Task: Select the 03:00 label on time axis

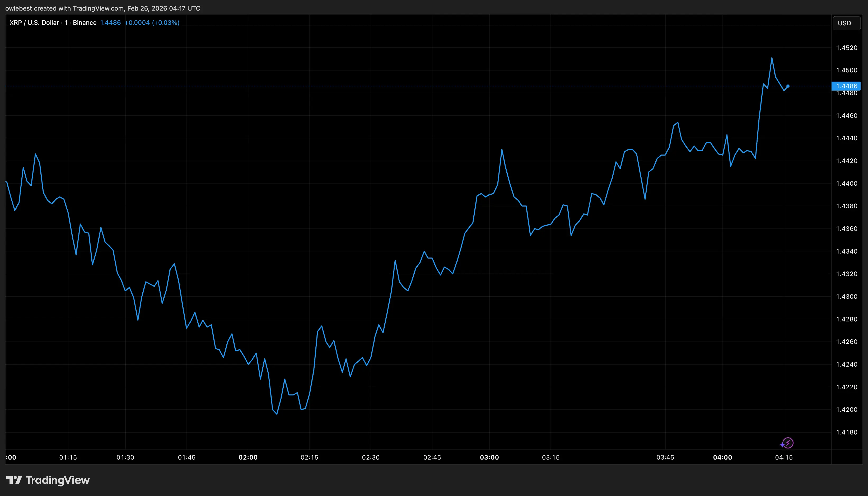Action: [489, 457]
